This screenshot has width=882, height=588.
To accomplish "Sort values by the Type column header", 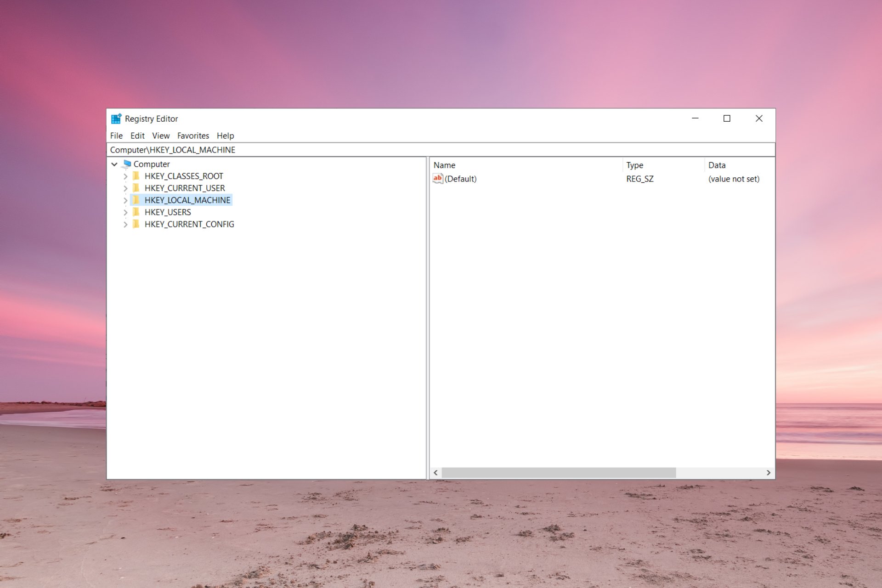I will 664,165.
